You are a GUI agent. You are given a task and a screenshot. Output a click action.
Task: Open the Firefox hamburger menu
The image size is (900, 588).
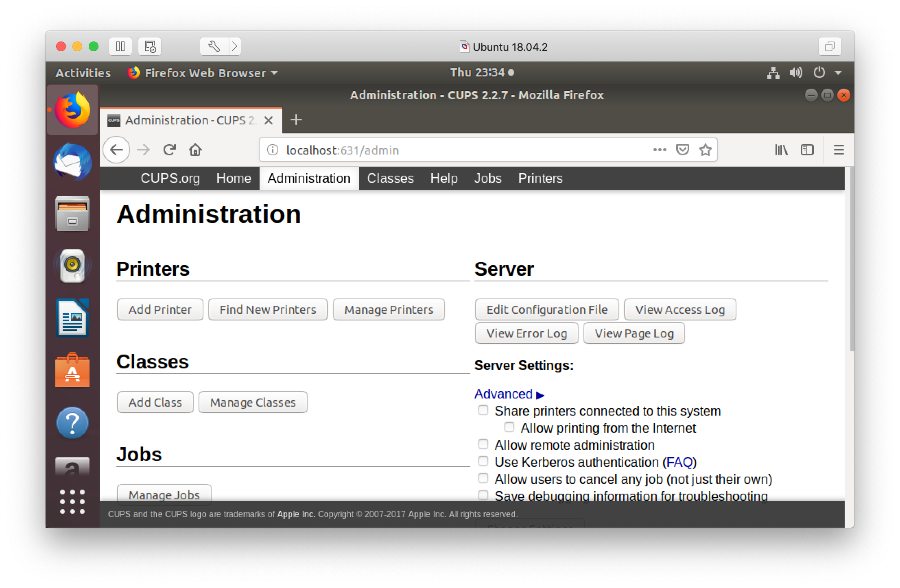coord(839,150)
